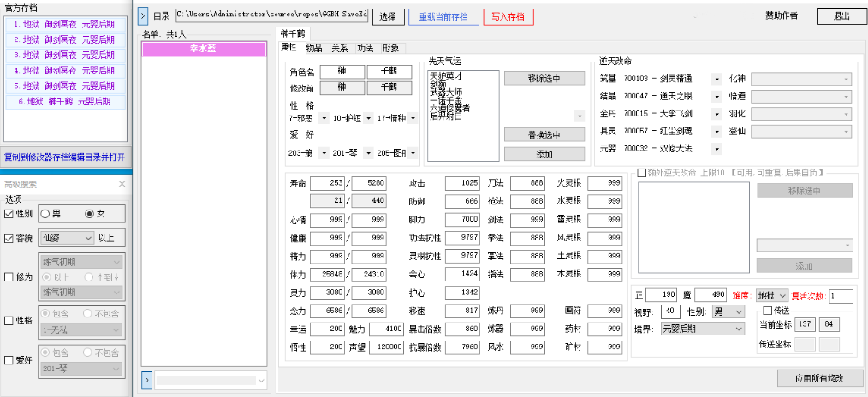Image resolution: width=868 pixels, height=397 pixels.
Task: Click the 重载当前存档 button
Action: coord(444,16)
